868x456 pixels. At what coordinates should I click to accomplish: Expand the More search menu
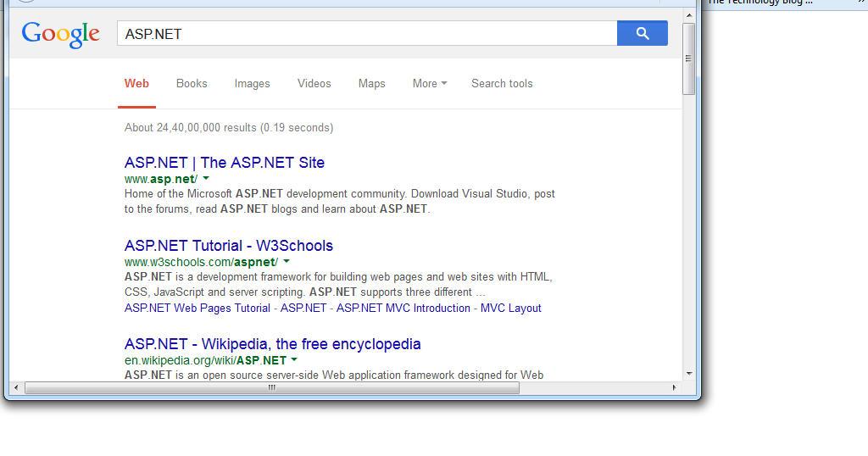pyautogui.click(x=429, y=83)
